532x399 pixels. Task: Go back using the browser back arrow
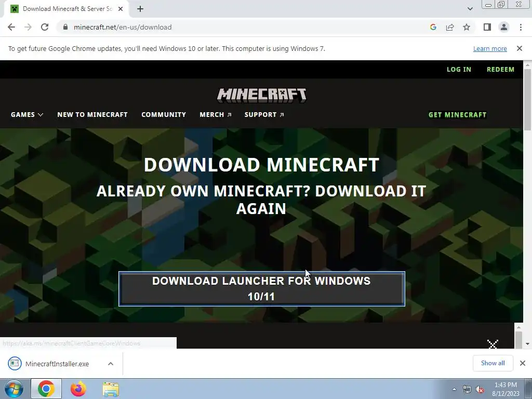(11, 27)
